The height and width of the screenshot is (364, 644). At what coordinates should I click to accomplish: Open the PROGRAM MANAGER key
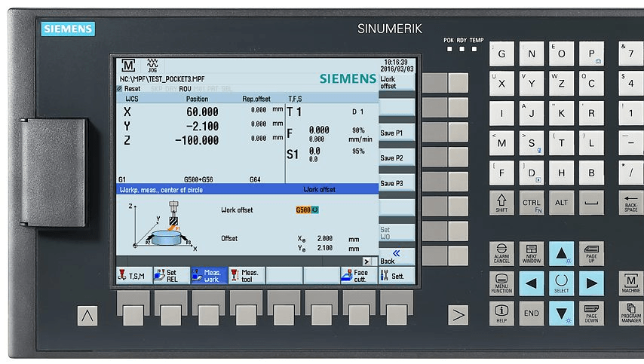(631, 313)
